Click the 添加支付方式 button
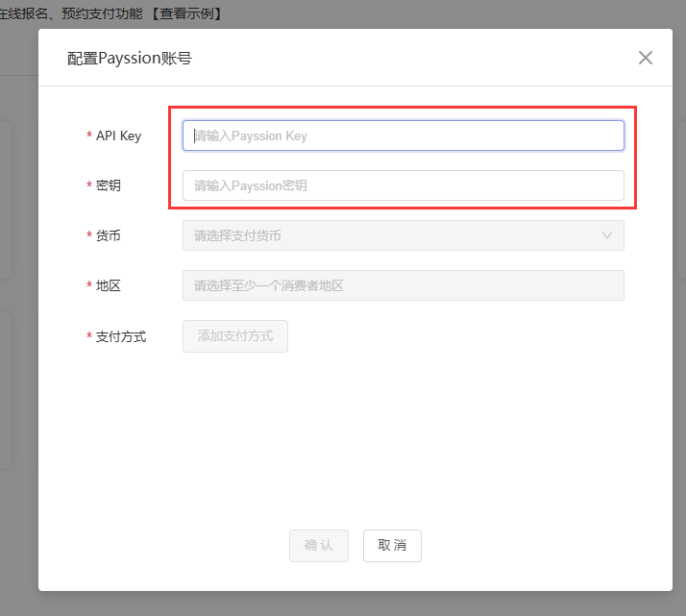 235,336
